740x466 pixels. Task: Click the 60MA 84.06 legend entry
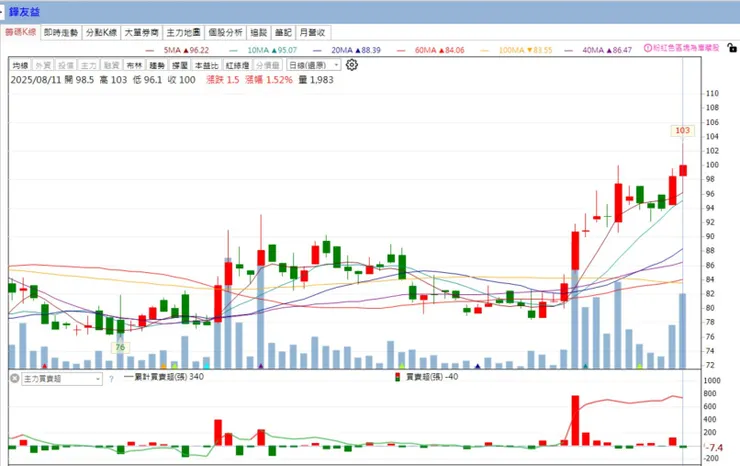click(x=430, y=50)
